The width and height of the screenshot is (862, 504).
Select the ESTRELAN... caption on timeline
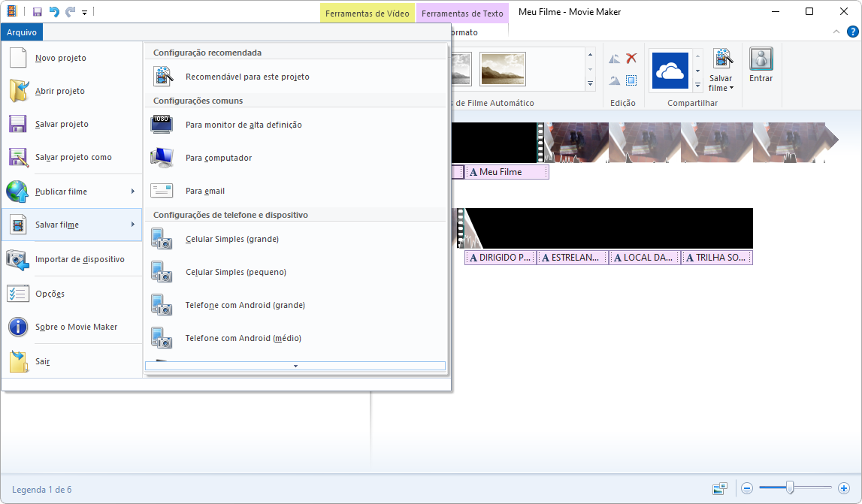[x=573, y=257]
